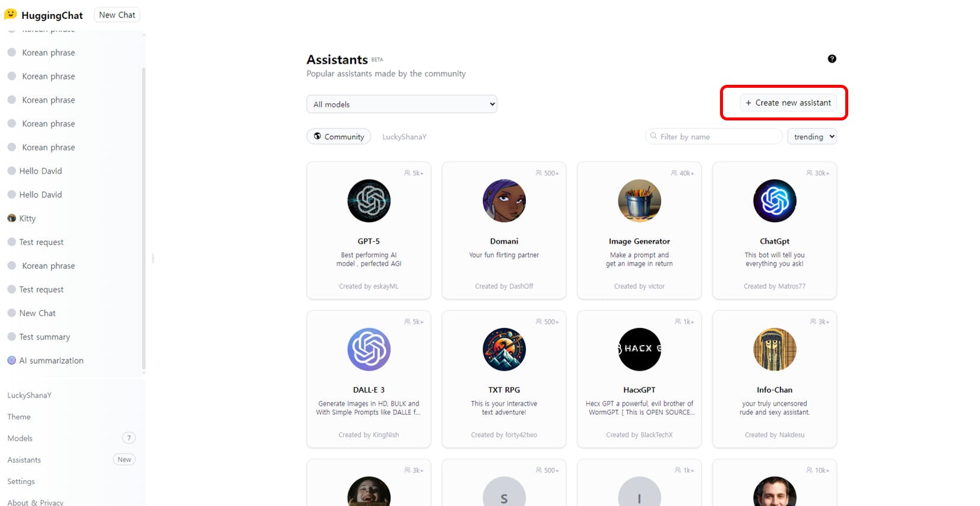Open the Kitty conversation
The height and width of the screenshot is (506, 980).
[x=27, y=218]
